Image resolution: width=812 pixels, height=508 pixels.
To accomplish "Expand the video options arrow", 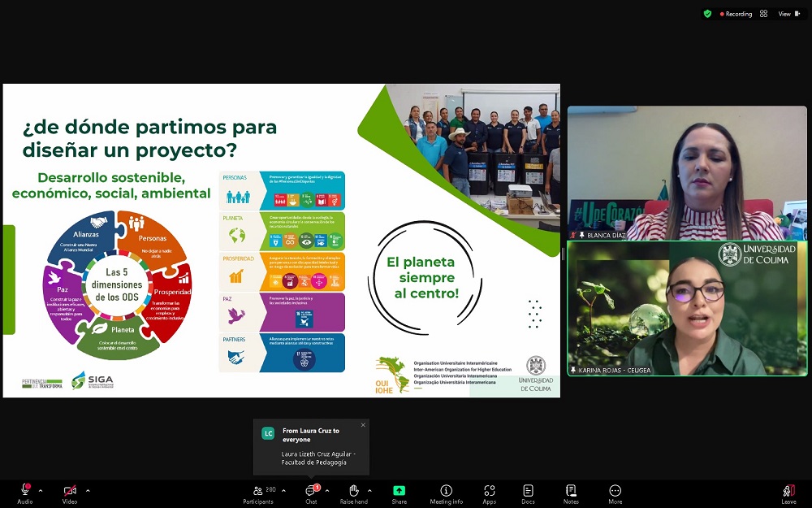I will pos(88,490).
